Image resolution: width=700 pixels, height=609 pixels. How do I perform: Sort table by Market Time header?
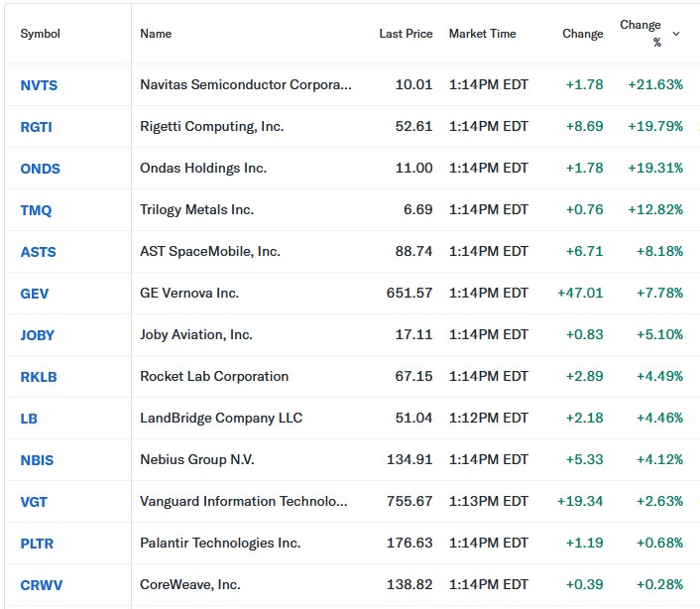point(482,34)
